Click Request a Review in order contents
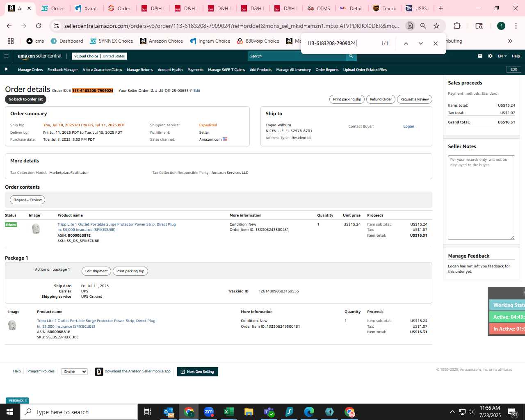This screenshot has width=525, height=420. click(27, 200)
